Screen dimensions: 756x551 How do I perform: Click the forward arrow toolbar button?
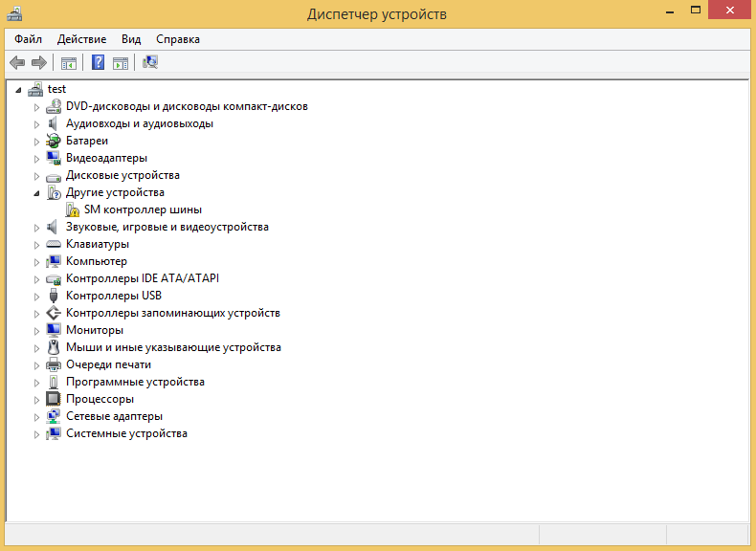39,62
